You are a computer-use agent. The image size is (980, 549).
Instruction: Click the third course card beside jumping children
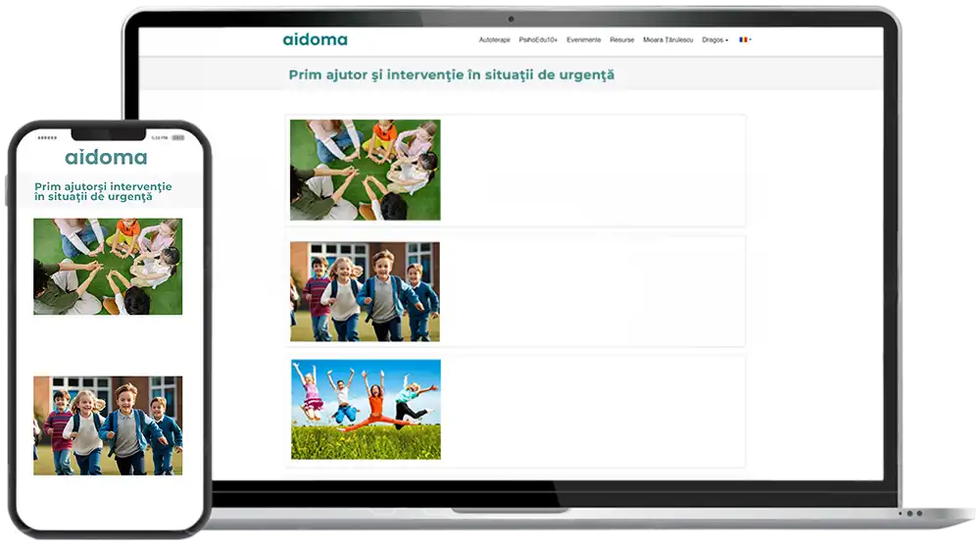[593, 410]
